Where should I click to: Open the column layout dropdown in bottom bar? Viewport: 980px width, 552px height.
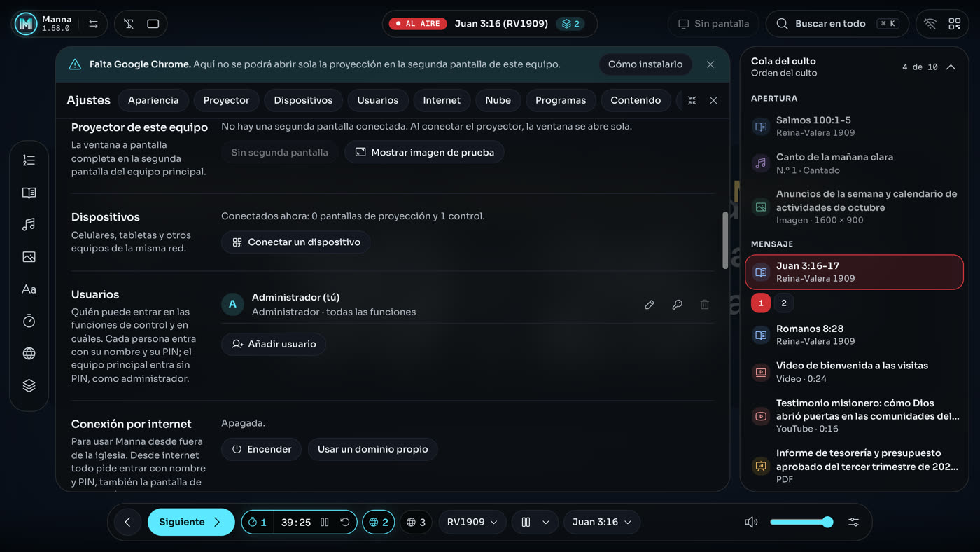[x=535, y=522]
